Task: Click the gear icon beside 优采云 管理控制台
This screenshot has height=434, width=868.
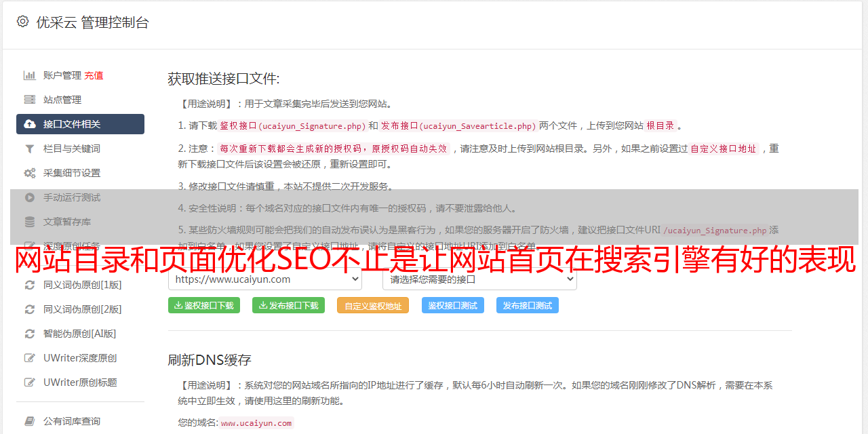Action: click(22, 22)
